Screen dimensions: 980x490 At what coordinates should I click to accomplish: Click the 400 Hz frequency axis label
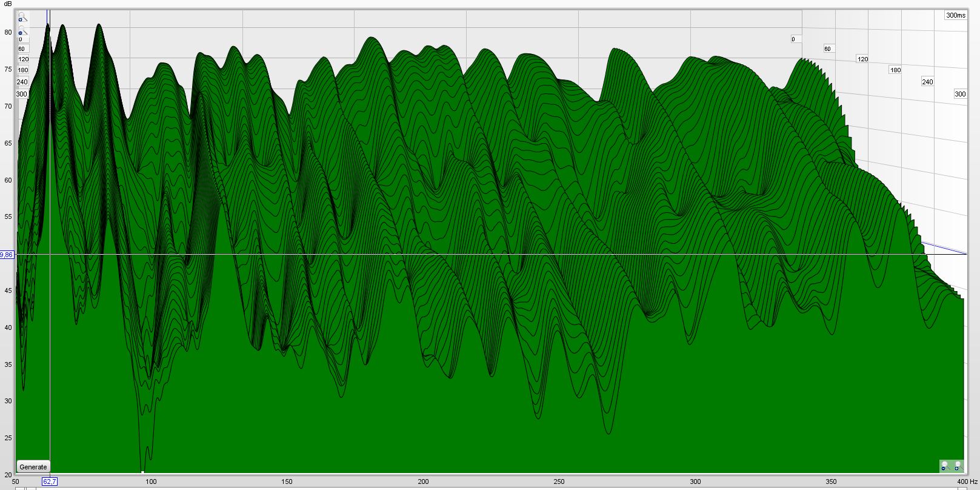pos(968,482)
